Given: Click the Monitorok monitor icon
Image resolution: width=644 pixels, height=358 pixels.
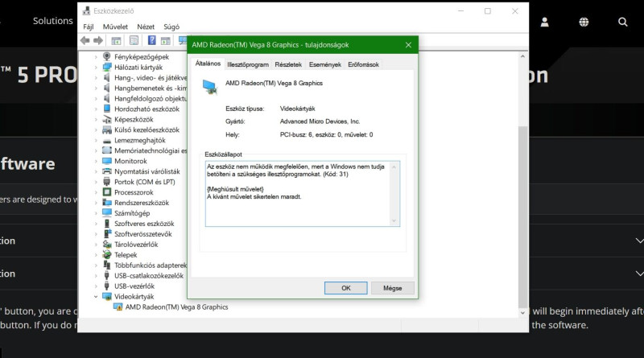Looking at the screenshot, I should tap(107, 161).
